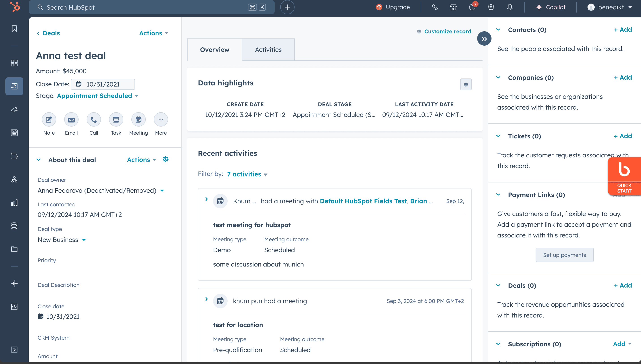Viewport: 641px width, 364px height.
Task: Open Subscriptions Add dropdown
Action: [x=622, y=344]
